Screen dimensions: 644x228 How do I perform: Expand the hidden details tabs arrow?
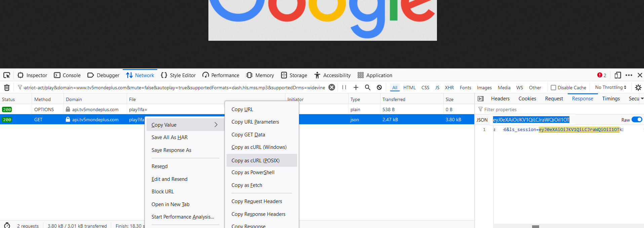pyautogui.click(x=642, y=99)
